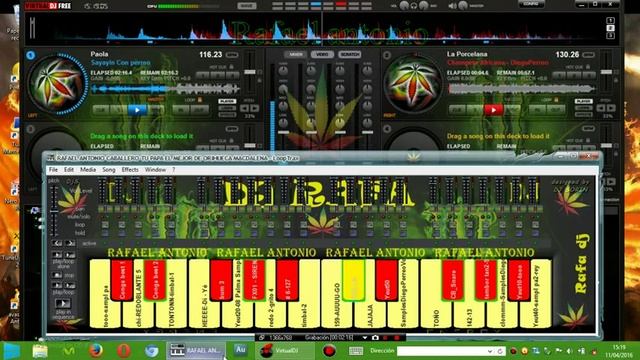Image resolution: width=640 pixels, height=360 pixels.
Task: Trigger the red Conga beat 2 key
Action: point(155,280)
